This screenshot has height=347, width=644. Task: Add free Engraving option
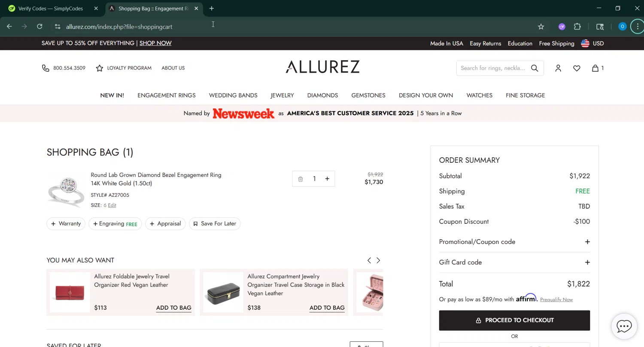(x=115, y=224)
